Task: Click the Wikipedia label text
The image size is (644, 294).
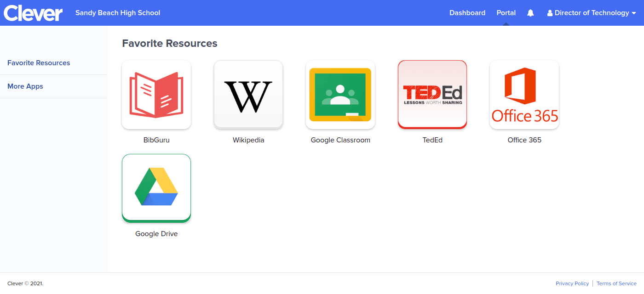Action: [x=248, y=140]
